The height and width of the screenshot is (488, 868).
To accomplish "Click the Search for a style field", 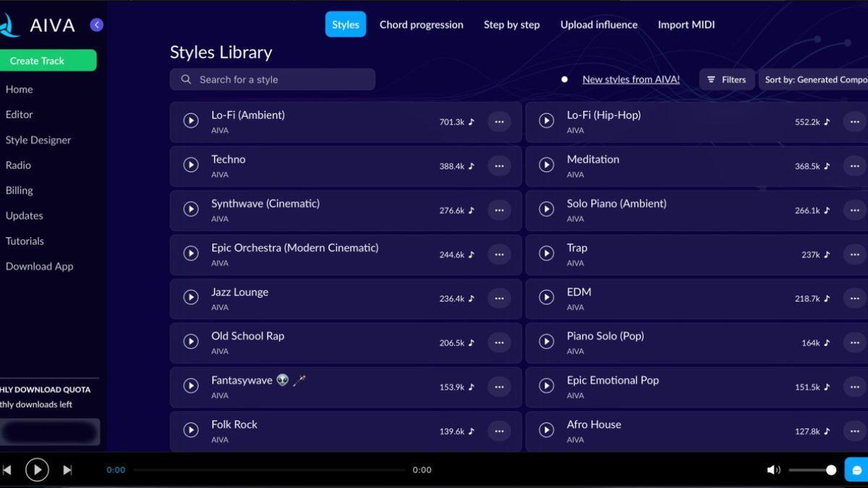I will (x=273, y=80).
